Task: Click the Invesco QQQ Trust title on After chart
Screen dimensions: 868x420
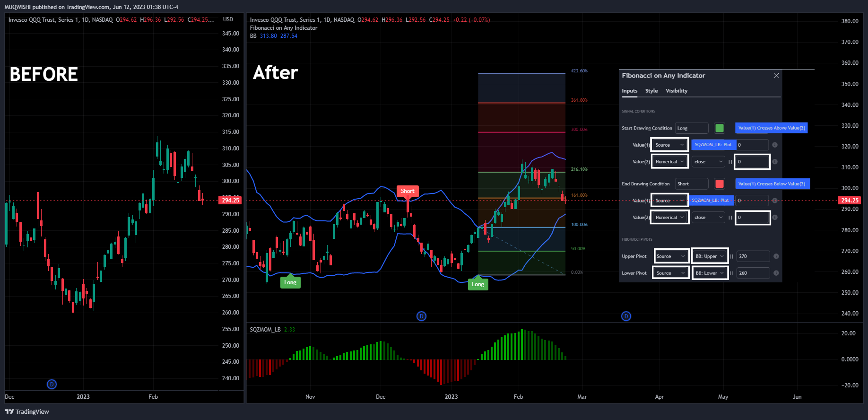Action: (x=302, y=20)
